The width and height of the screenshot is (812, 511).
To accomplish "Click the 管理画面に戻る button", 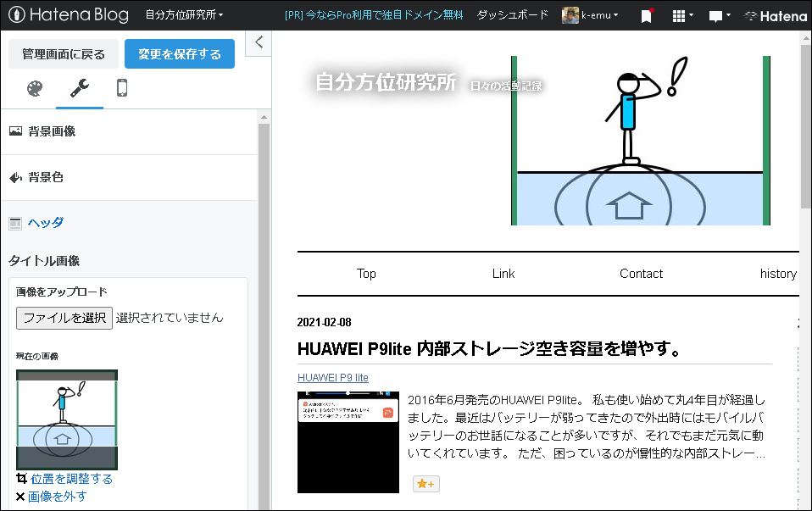I will click(64, 54).
